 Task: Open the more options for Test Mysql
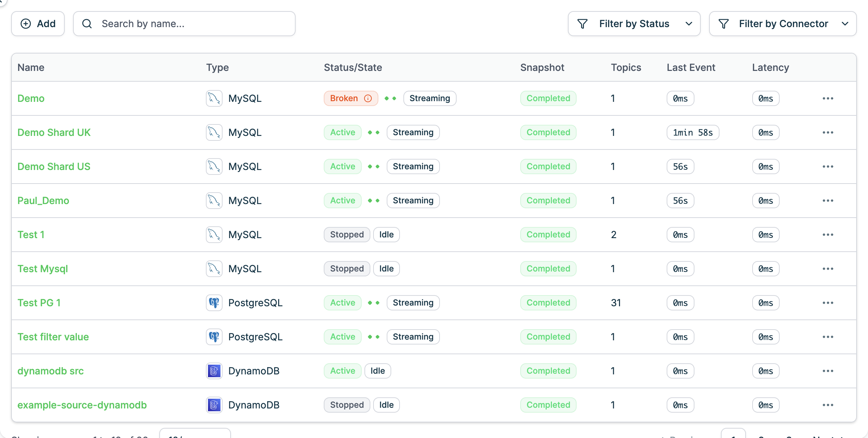(x=828, y=269)
